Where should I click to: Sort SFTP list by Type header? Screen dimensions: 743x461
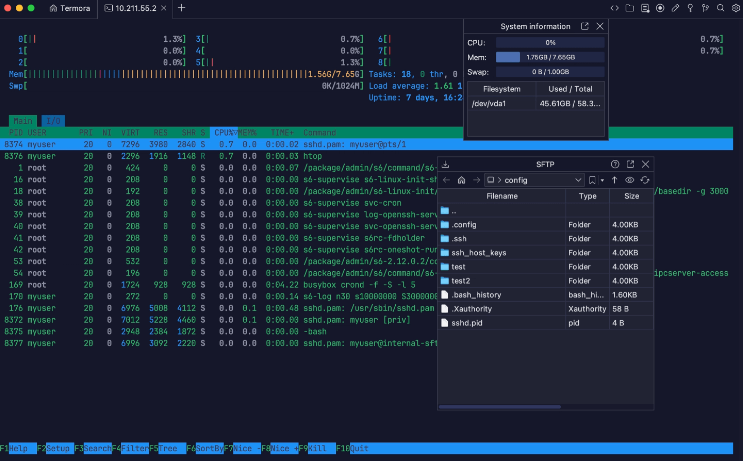[588, 196]
